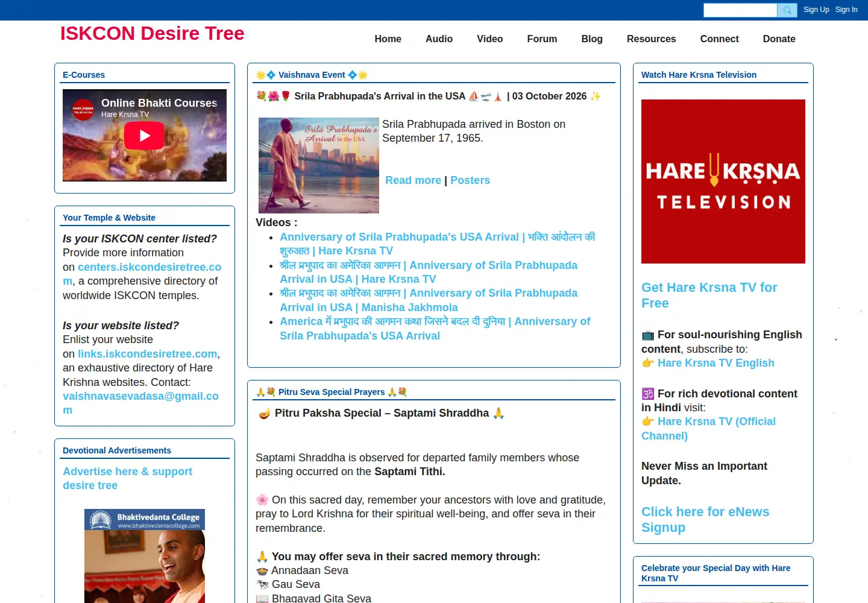Visit links.iskcondesiretree.com link
The width and height of the screenshot is (868, 603).
point(147,354)
